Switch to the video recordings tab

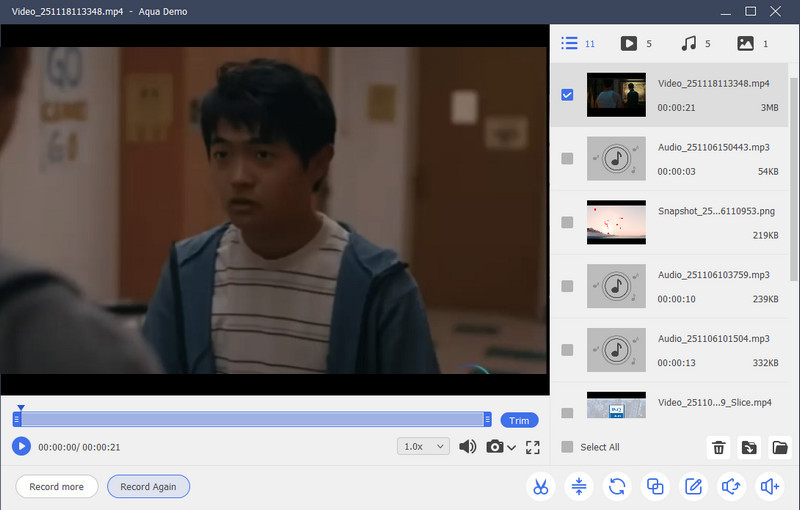(x=636, y=43)
